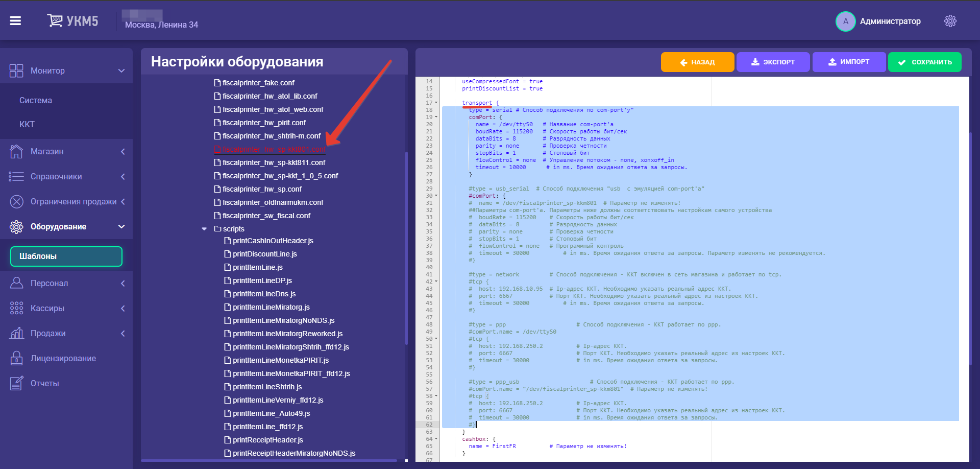The height and width of the screenshot is (469, 980).
Task: Open the ККТ menu item
Action: point(27,124)
